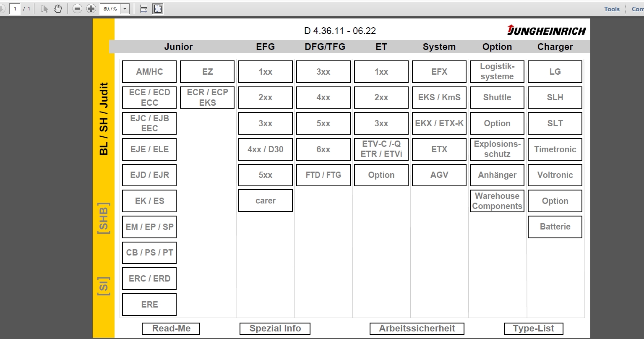
Task: Open the SLH charger box
Action: click(555, 97)
